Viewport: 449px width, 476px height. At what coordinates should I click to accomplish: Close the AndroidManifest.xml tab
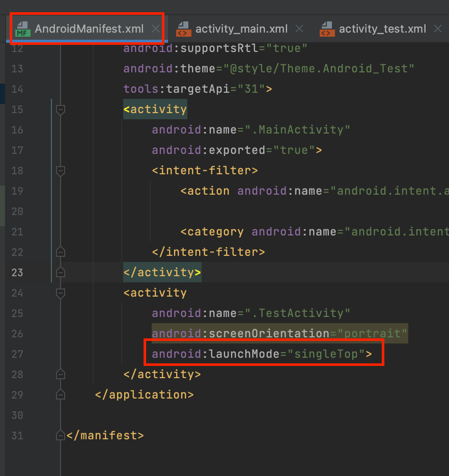click(x=155, y=29)
